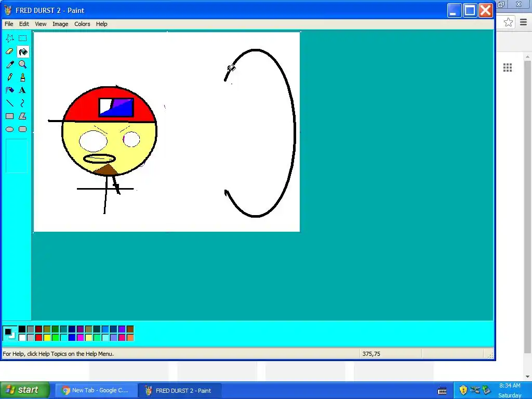Select the Free-Form Select tool
The image size is (532, 399).
[10, 38]
